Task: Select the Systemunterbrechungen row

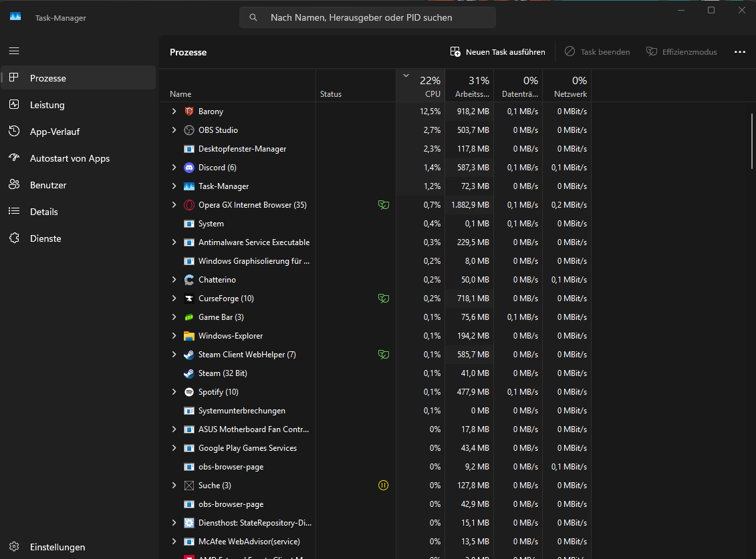Action: click(376, 411)
